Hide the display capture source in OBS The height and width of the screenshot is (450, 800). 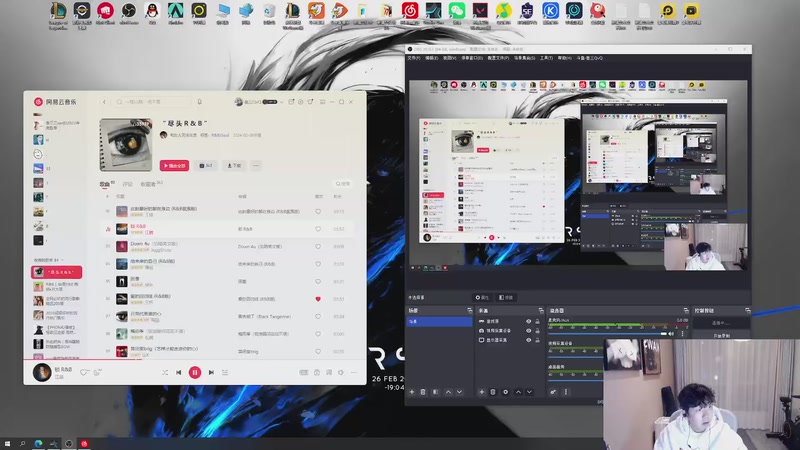point(529,340)
